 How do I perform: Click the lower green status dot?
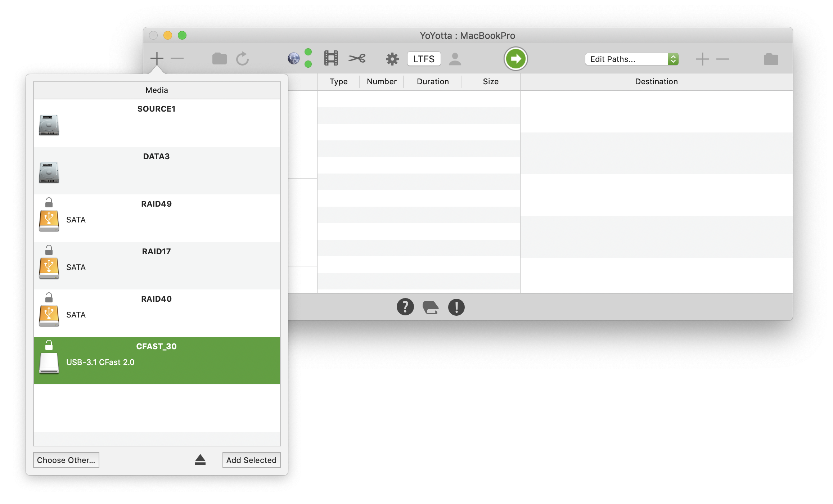(x=308, y=64)
